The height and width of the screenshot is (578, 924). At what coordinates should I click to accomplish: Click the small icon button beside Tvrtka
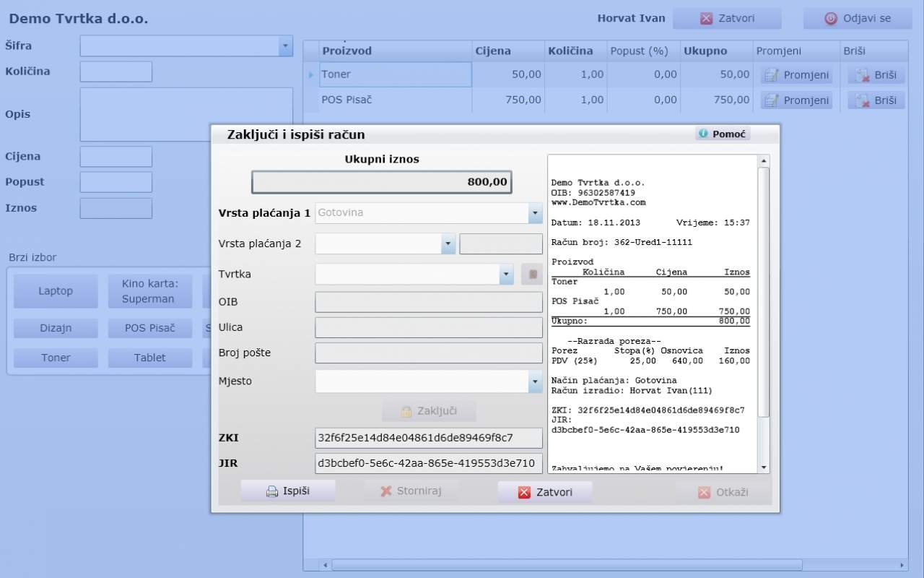[x=532, y=275]
